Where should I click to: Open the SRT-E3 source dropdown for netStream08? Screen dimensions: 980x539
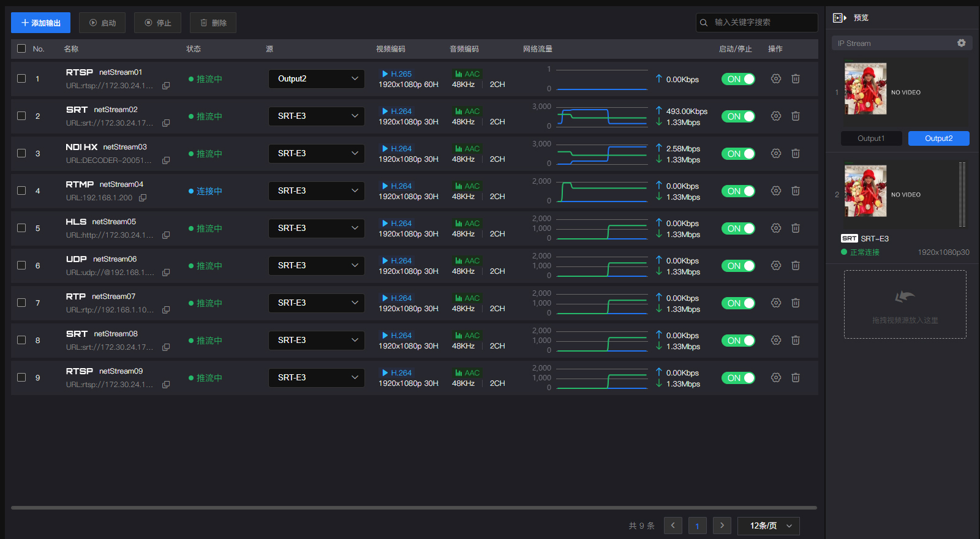316,341
